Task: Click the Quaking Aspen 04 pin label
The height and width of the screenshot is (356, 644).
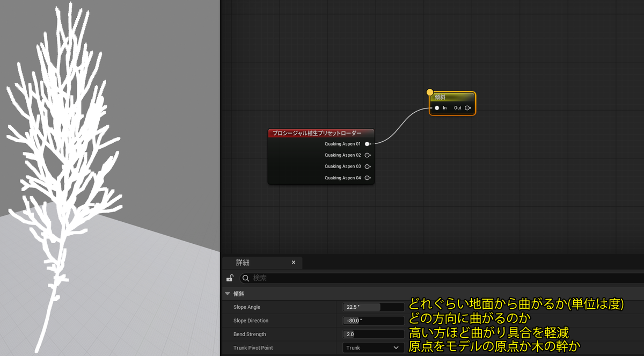Action: (343, 178)
